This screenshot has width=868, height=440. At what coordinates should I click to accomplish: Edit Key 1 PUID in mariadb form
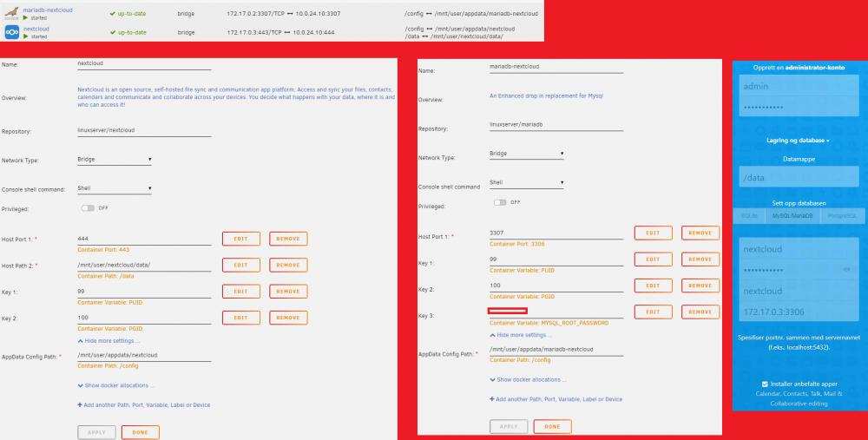click(654, 259)
